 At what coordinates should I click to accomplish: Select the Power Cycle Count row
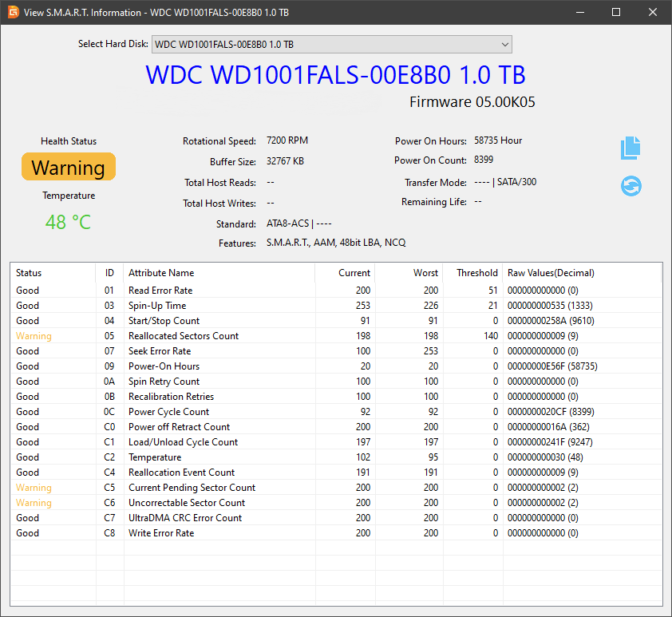click(x=336, y=412)
